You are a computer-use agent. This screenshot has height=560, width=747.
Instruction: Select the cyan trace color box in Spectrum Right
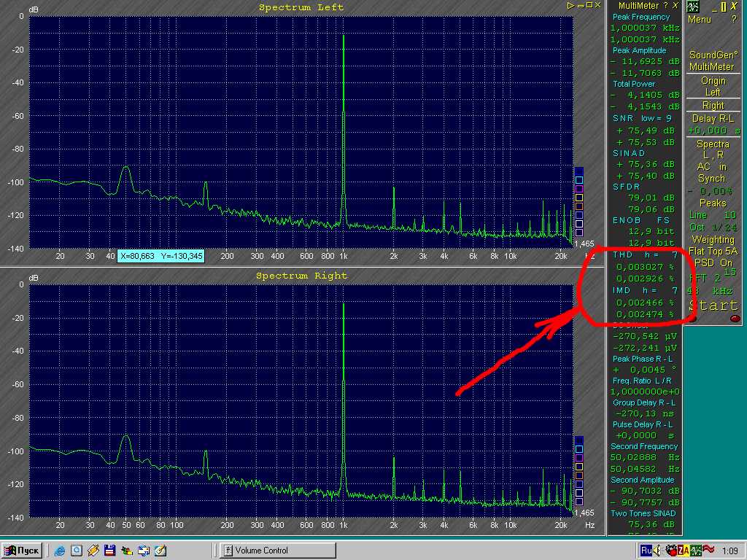click(579, 449)
